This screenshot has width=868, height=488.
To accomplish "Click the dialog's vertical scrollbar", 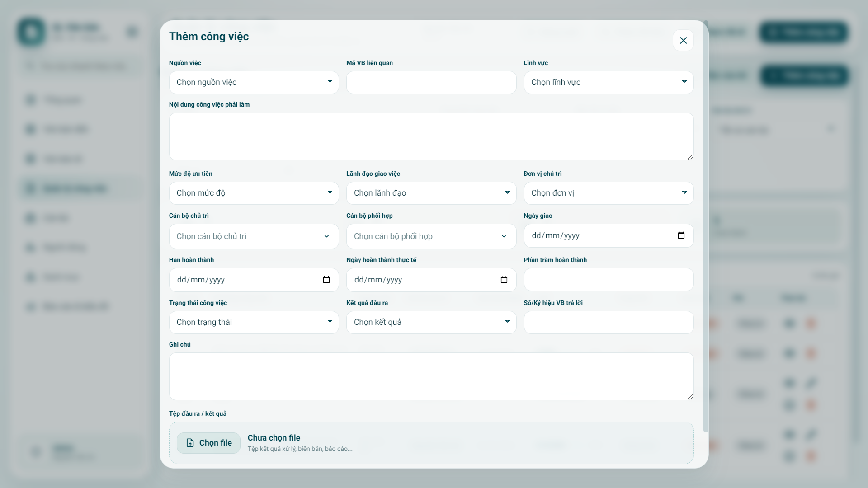I will [x=706, y=226].
